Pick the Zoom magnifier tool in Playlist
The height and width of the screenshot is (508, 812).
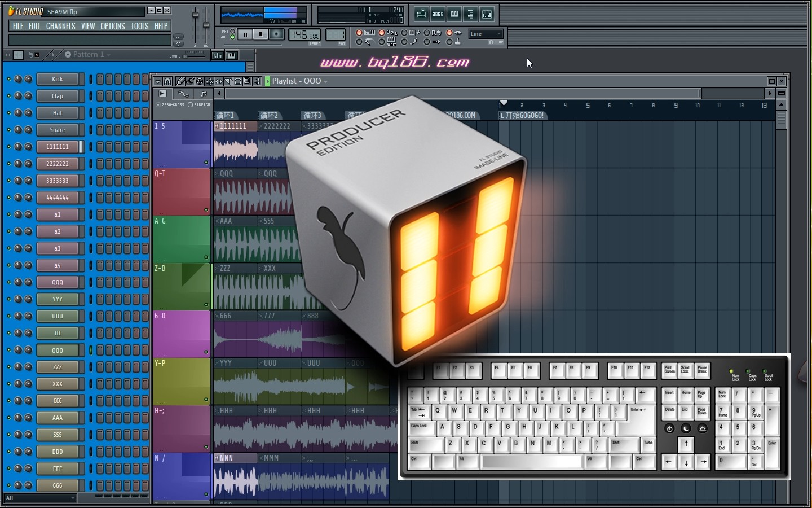pyautogui.click(x=248, y=81)
